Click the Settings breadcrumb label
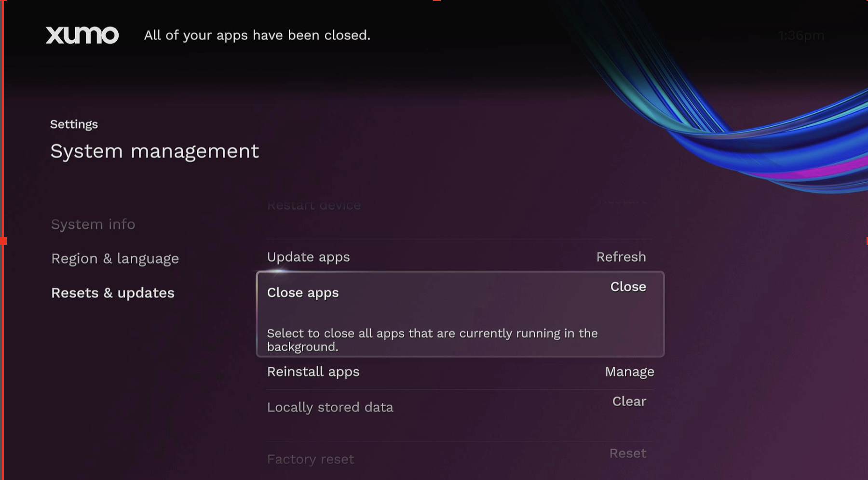Image resolution: width=868 pixels, height=480 pixels. coord(74,124)
